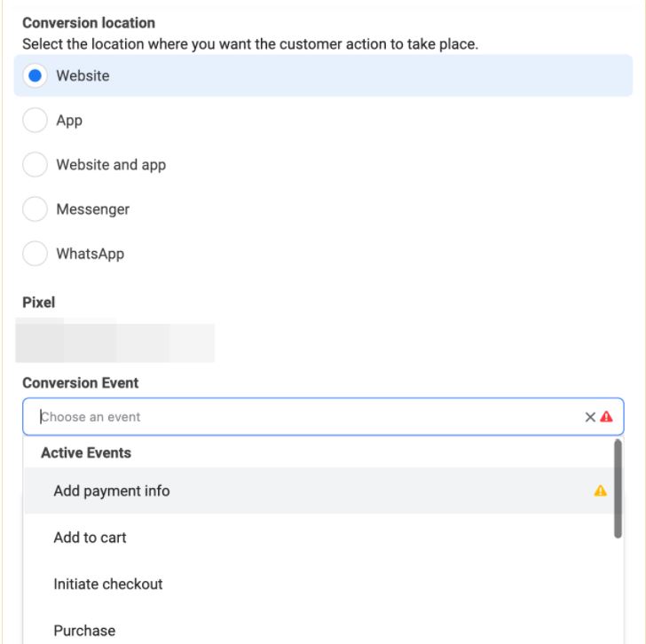
Task: Click the red warning icon in event field
Action: pos(607,417)
